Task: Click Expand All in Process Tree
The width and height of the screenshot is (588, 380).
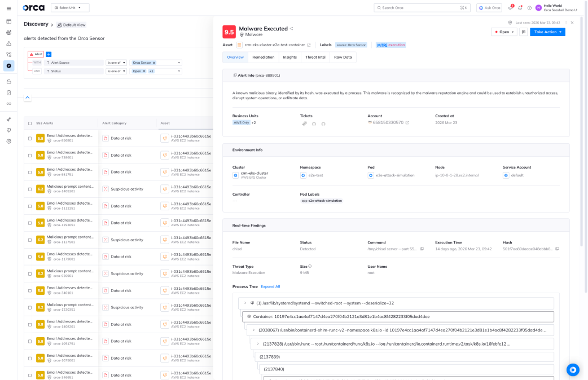Action: click(x=270, y=286)
